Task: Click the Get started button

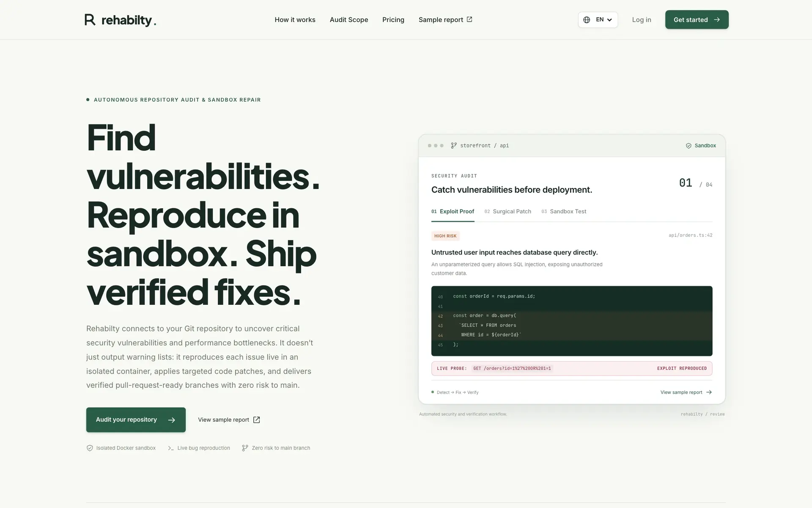Action: (x=697, y=19)
